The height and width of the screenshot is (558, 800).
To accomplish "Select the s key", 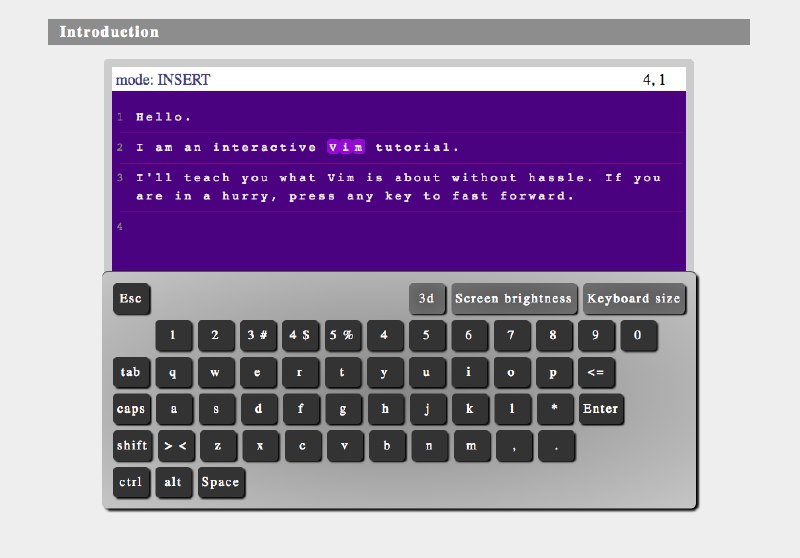I will (x=217, y=409).
